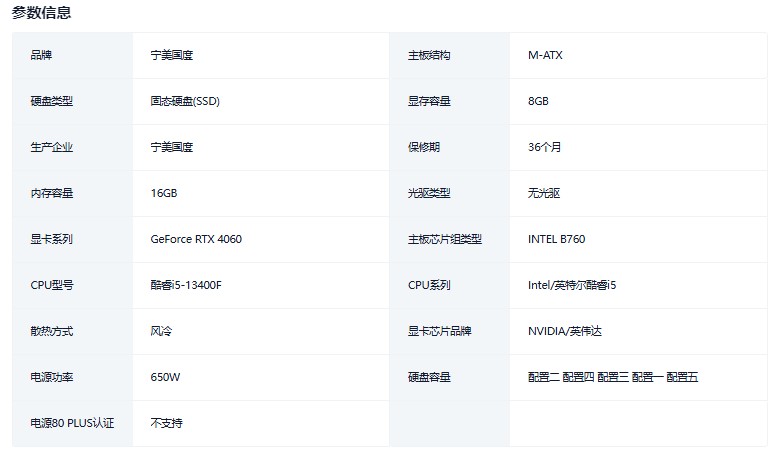Click the GeForce RTX 4060 graphics card value
This screenshot has height=458, width=779.
coord(196,239)
